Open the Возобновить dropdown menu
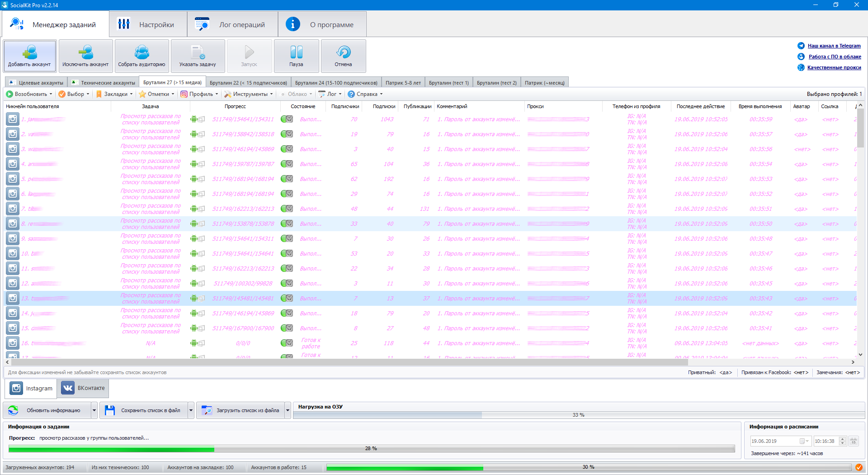Image resolution: width=868 pixels, height=475 pixels. tap(29, 94)
